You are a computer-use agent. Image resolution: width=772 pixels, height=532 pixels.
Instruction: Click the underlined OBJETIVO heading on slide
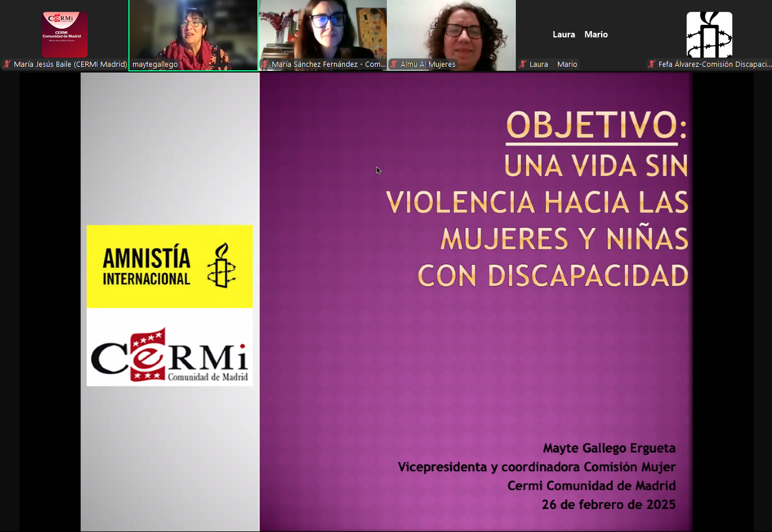[x=592, y=126]
